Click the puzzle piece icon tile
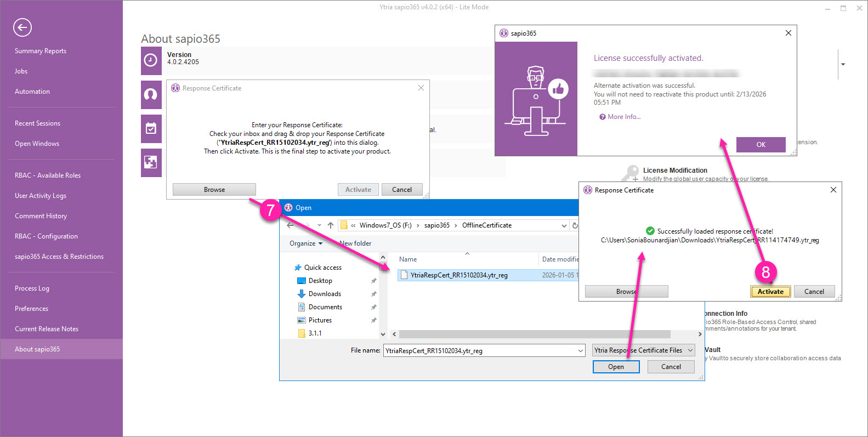This screenshot has width=868, height=437. point(151,162)
